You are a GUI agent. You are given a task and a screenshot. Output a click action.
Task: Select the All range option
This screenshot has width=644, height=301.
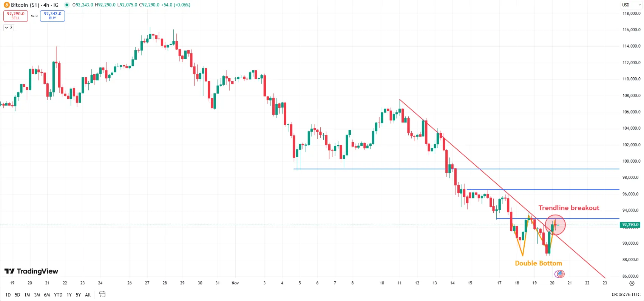(x=87, y=295)
